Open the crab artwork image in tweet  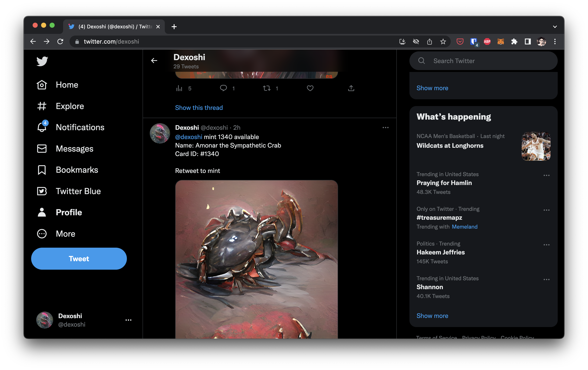pyautogui.click(x=256, y=259)
